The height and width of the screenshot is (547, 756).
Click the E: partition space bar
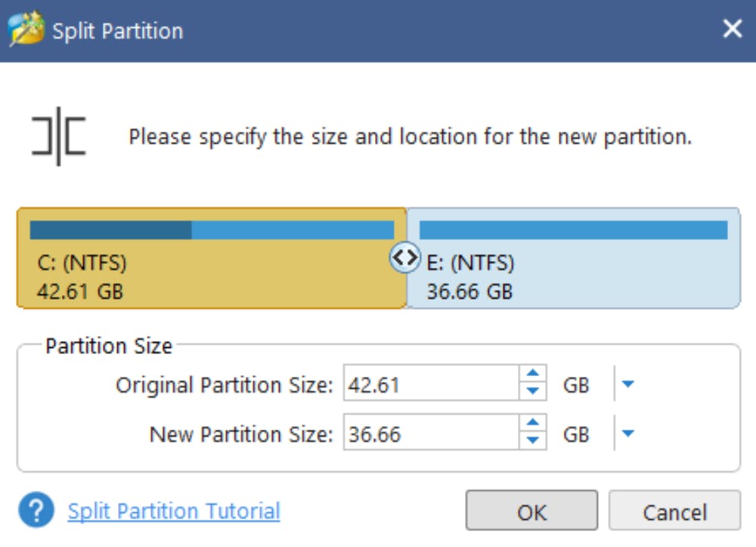tap(573, 230)
